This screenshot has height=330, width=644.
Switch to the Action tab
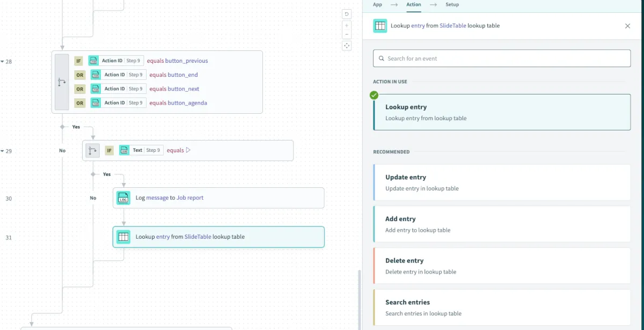click(414, 4)
